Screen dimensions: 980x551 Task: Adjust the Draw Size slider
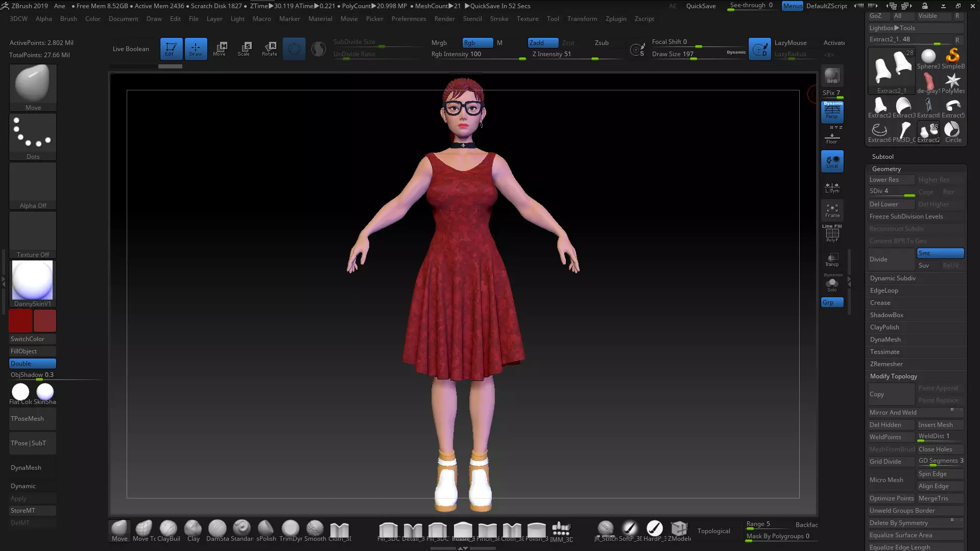(699, 54)
